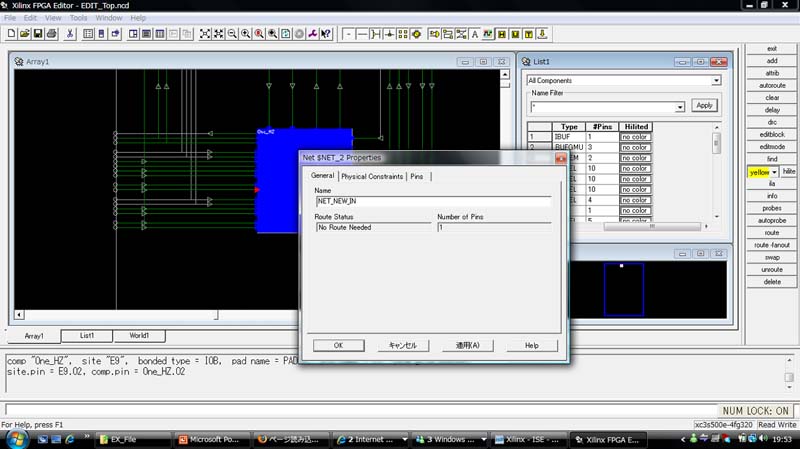
Task: Click the New file toolbar icon
Action: pos(11,34)
